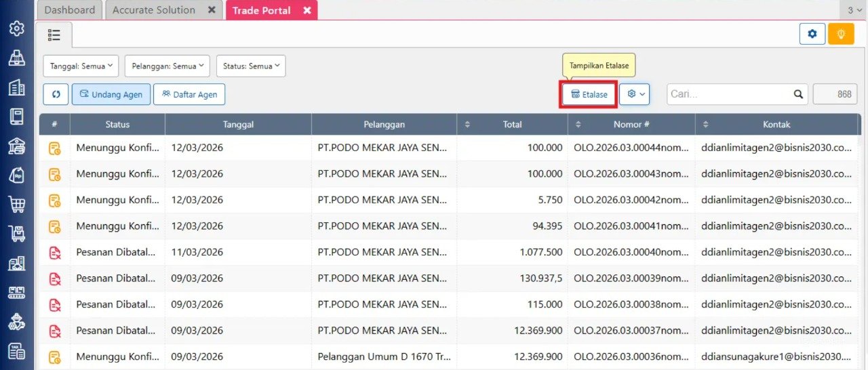Screen dimensions: 868x370
Task: Click cancelled icon of order OLO.2026.03.00038
Action: 55,304
